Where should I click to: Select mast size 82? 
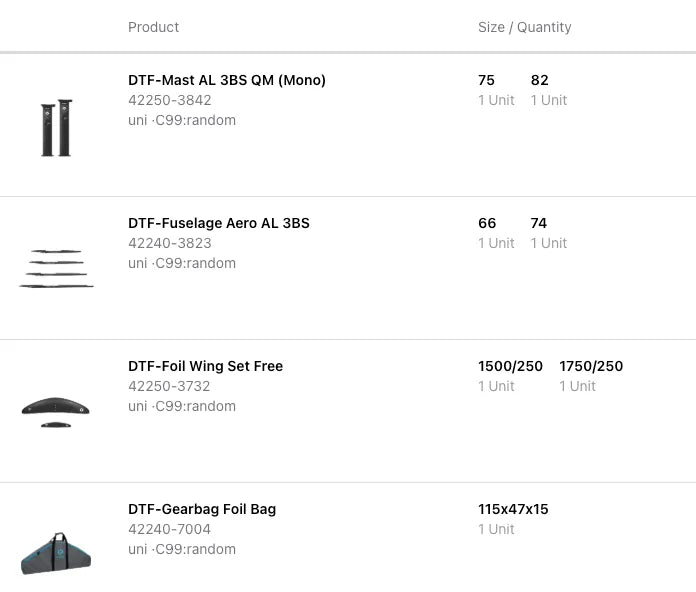(540, 80)
